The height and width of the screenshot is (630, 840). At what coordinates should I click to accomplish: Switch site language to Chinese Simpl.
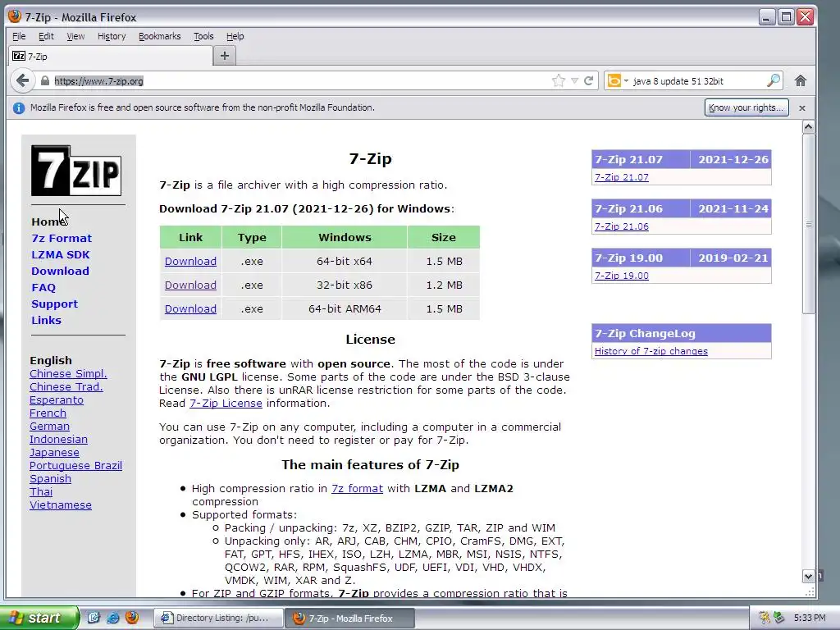(x=68, y=374)
